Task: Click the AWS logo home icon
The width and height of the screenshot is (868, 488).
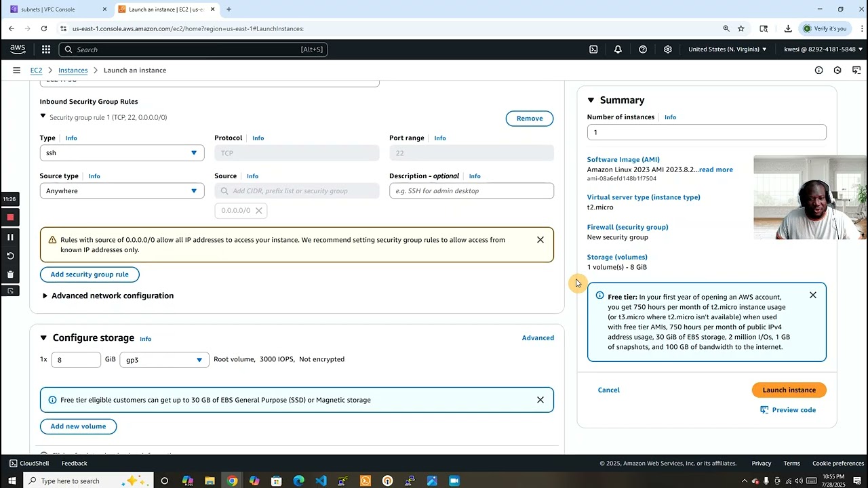Action: [18, 49]
